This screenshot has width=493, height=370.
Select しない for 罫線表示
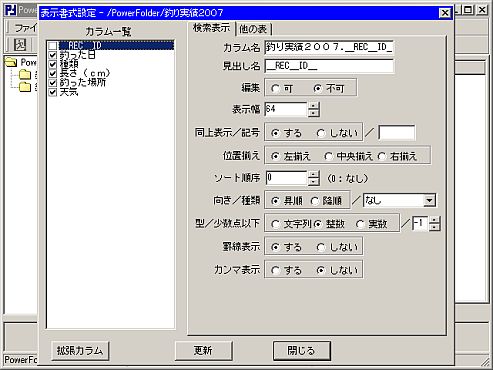(321, 247)
